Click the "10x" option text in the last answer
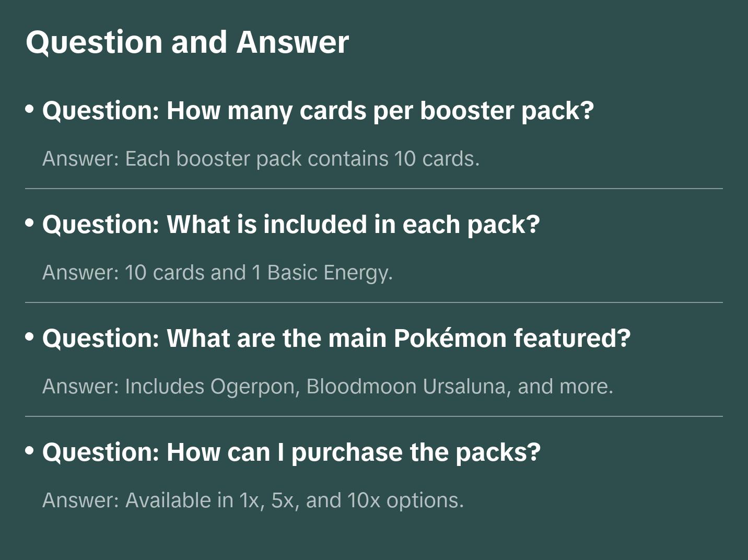This screenshot has width=748, height=560. [x=364, y=500]
